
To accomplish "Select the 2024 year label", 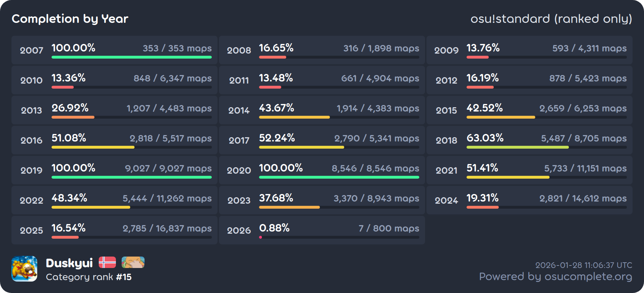I will click(446, 200).
